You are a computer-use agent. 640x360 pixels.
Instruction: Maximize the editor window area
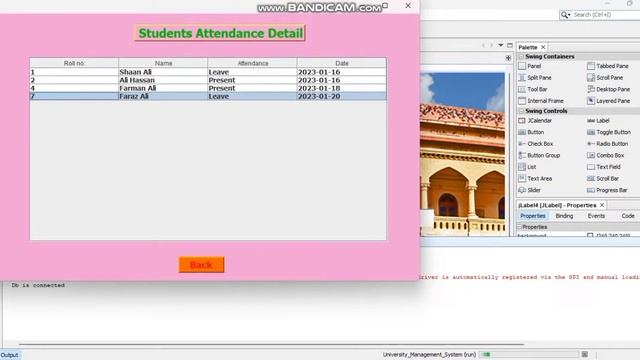(510, 45)
